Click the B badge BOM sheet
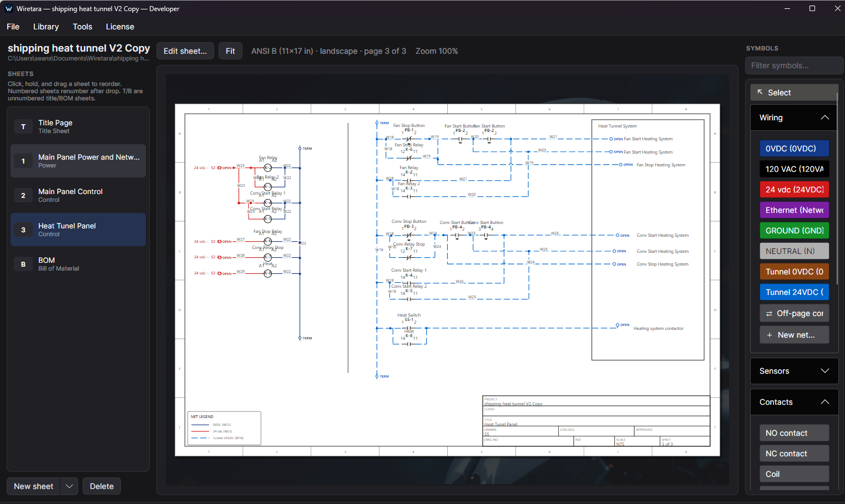Screen dimensions: 845x504 [78, 264]
